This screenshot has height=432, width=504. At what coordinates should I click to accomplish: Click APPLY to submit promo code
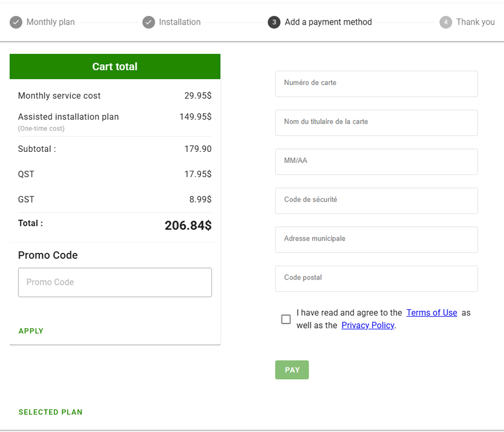point(31,331)
